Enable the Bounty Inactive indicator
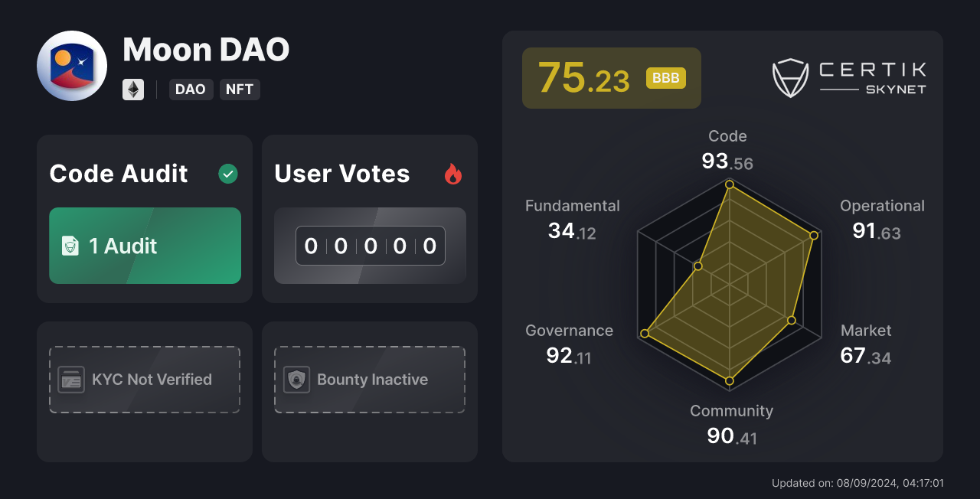Screen dimensions: 980x499 click(370, 379)
